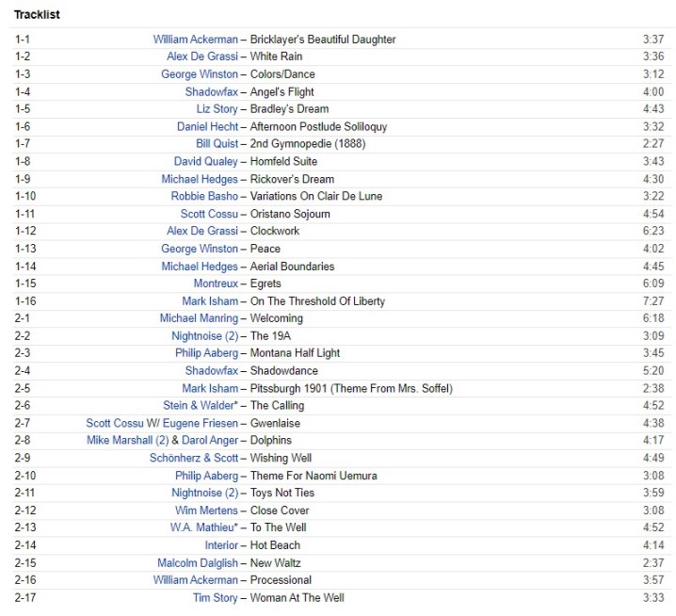Go to Michael Manring's artist page
Screen dimensions: 676x616
[199, 318]
